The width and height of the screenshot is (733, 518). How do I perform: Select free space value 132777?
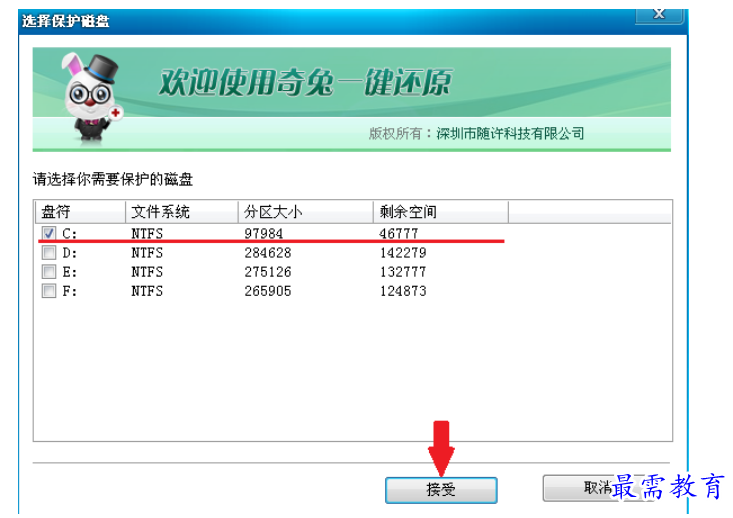(x=403, y=272)
